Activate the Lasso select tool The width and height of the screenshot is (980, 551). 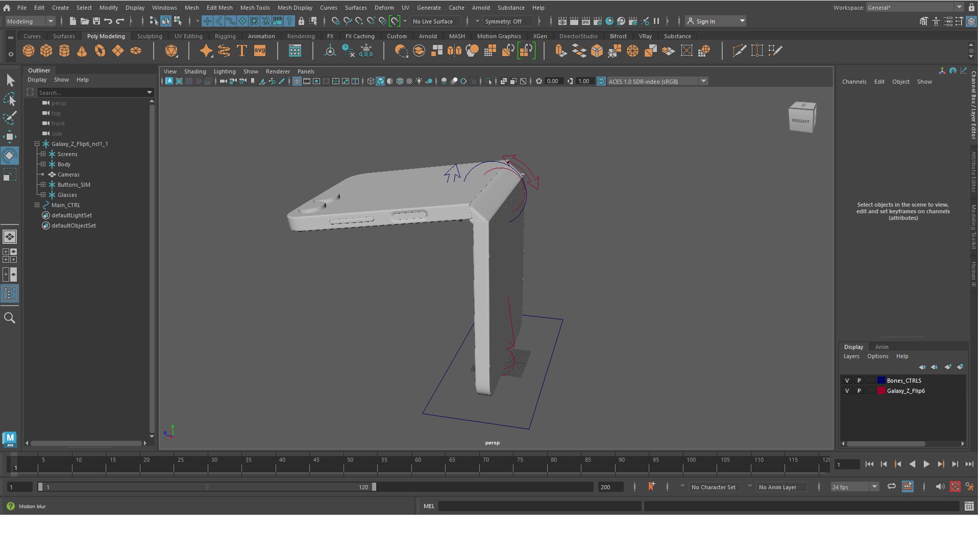coord(10,99)
